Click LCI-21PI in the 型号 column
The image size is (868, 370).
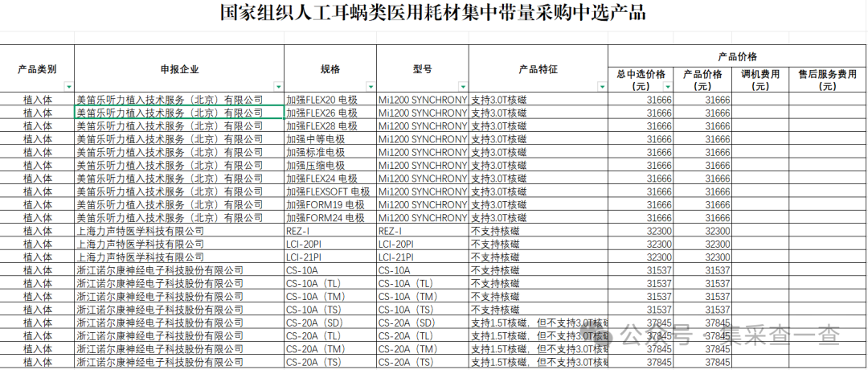point(423,257)
